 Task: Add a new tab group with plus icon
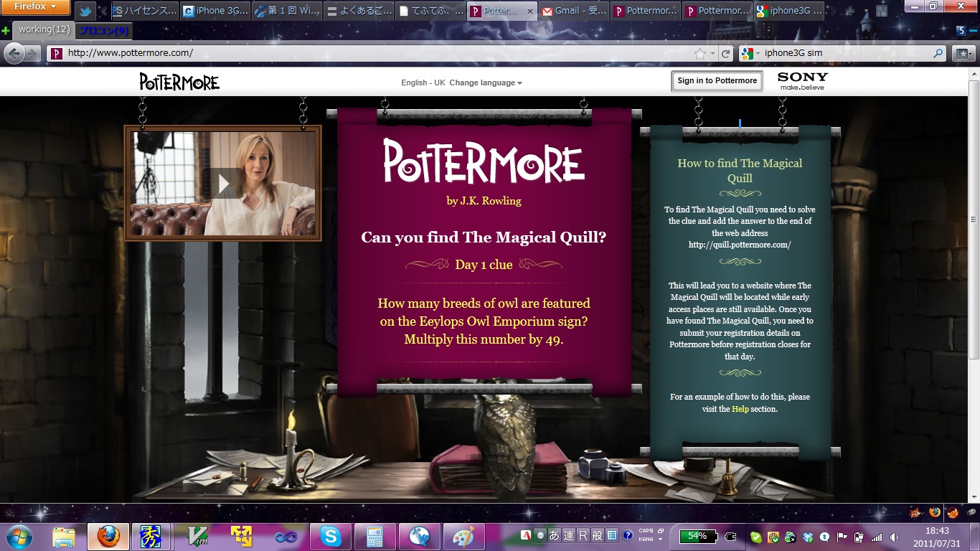click(6, 31)
